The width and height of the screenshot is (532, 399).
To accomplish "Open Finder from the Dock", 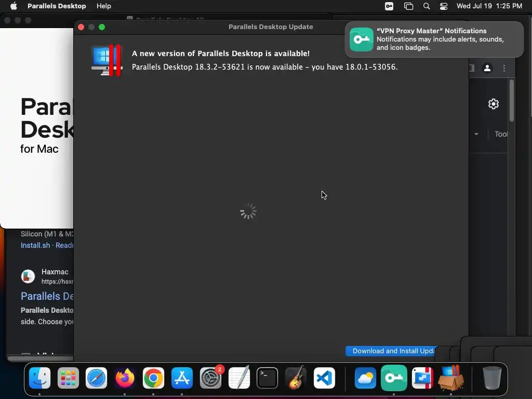I will click(x=39, y=378).
